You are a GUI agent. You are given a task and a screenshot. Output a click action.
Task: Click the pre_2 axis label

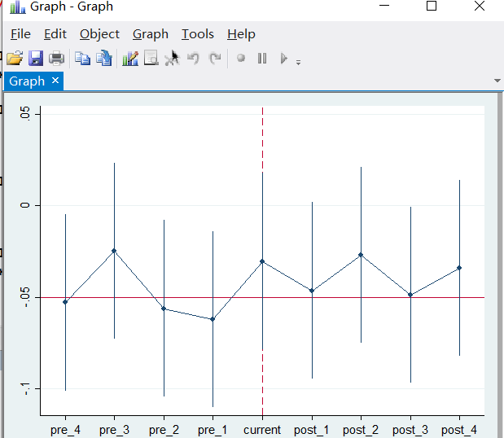click(164, 430)
